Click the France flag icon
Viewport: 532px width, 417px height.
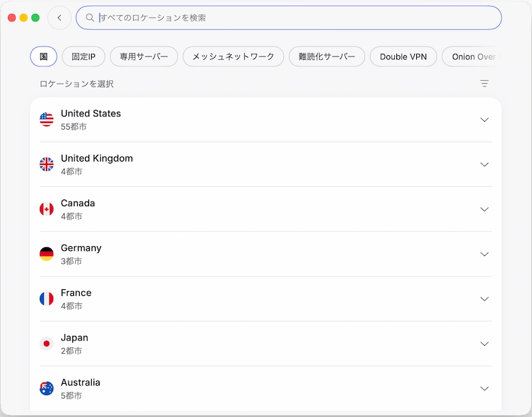pos(47,299)
